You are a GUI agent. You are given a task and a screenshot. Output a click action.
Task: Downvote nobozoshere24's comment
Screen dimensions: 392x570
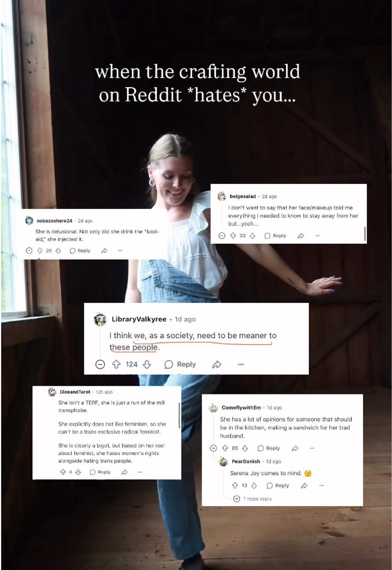tap(58, 251)
